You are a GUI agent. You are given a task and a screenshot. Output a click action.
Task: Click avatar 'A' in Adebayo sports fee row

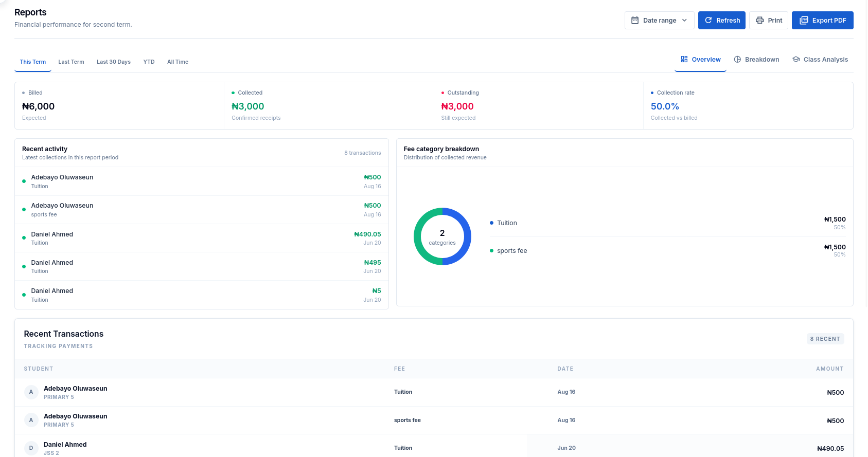[x=31, y=421]
